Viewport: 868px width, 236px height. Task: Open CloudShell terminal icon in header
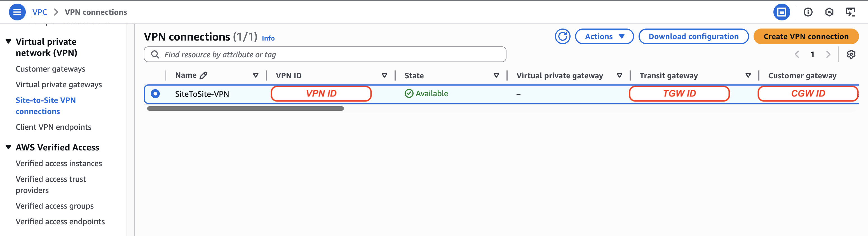click(850, 12)
